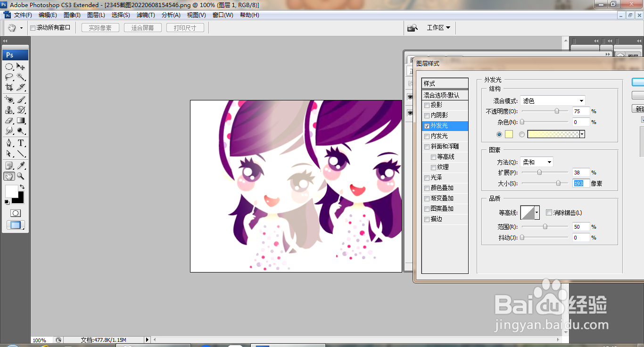Click the 不透明度 opacity slider handle
This screenshot has width=644, height=347.
point(557,111)
